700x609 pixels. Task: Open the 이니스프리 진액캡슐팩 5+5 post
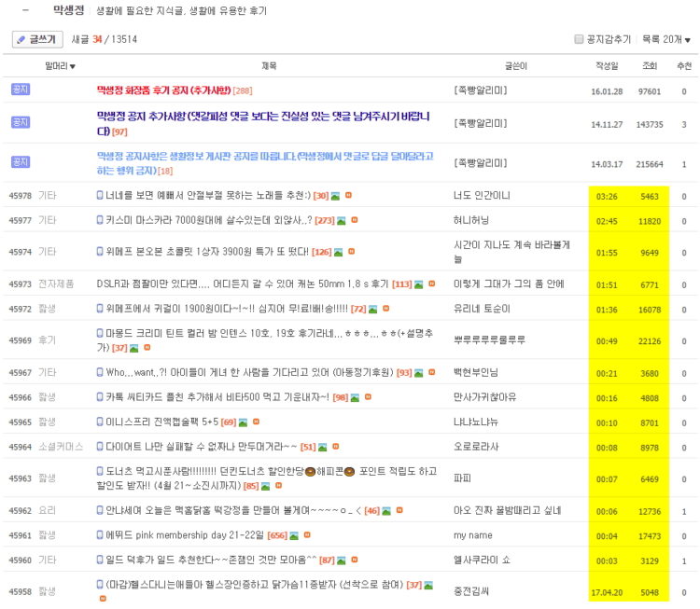point(162,422)
